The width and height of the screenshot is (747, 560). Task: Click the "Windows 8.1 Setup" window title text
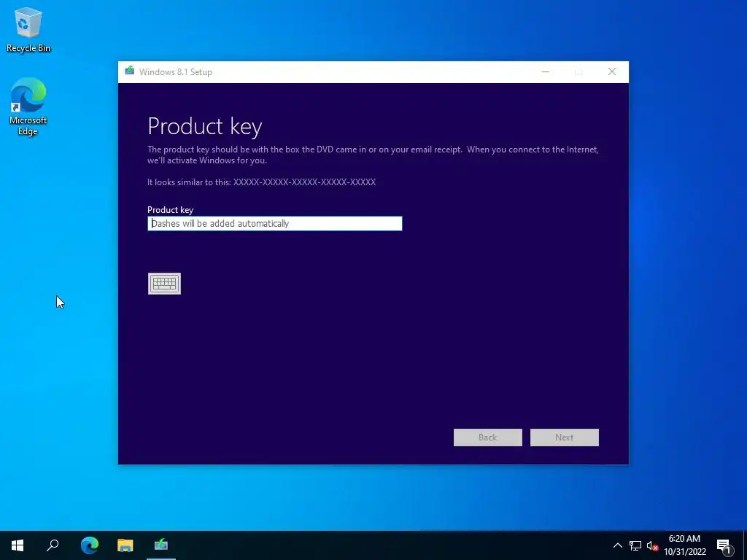[175, 72]
